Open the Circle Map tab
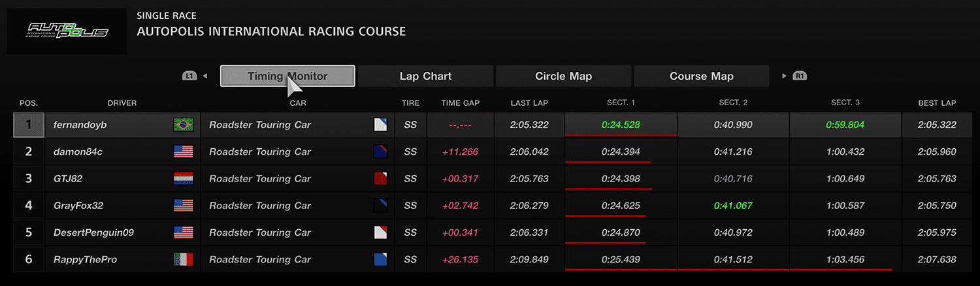 tap(563, 76)
